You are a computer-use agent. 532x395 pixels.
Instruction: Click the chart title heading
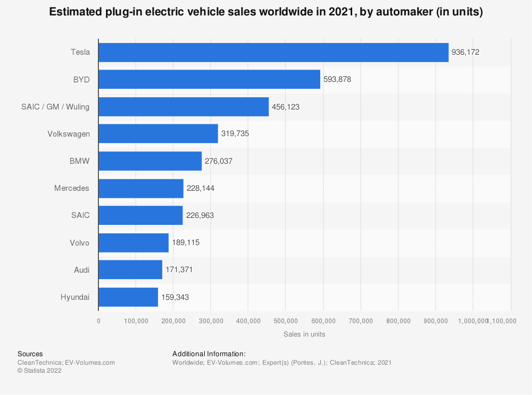tap(266, 13)
